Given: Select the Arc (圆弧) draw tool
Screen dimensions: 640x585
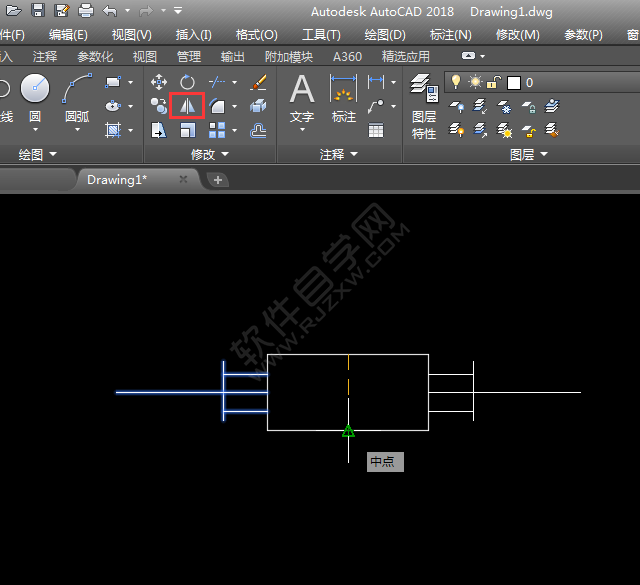Looking at the screenshot, I should pyautogui.click(x=77, y=88).
